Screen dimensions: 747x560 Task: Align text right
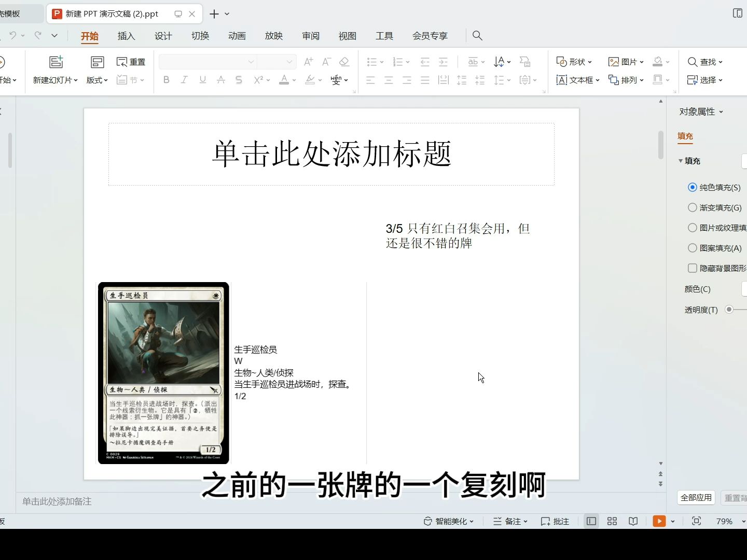(x=407, y=80)
